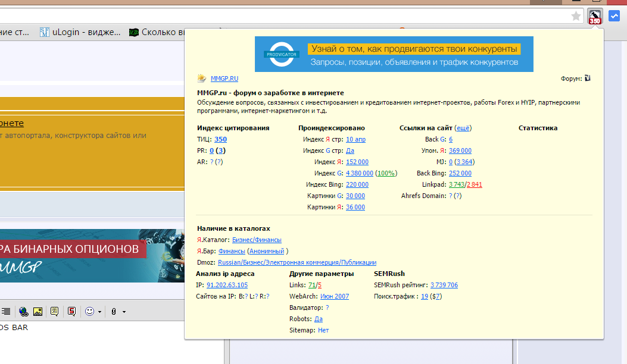627x364 pixels.
Task: Expand the smiley dropdown arrow
Action: (x=99, y=312)
